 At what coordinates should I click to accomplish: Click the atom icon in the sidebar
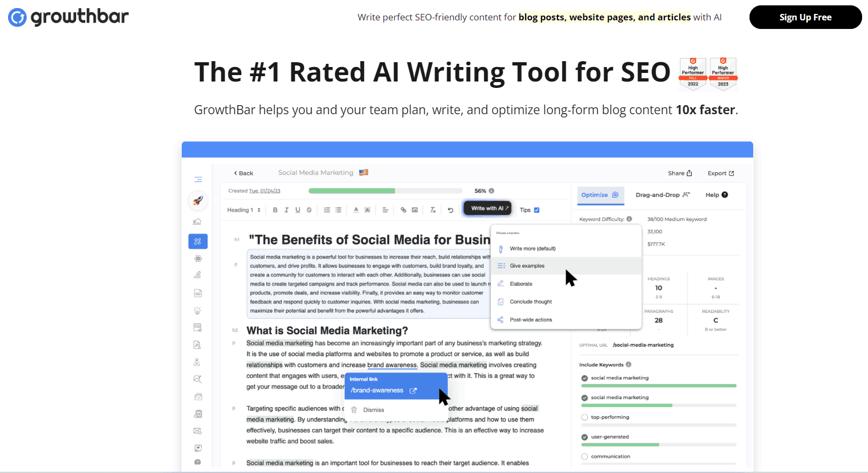tap(198, 258)
